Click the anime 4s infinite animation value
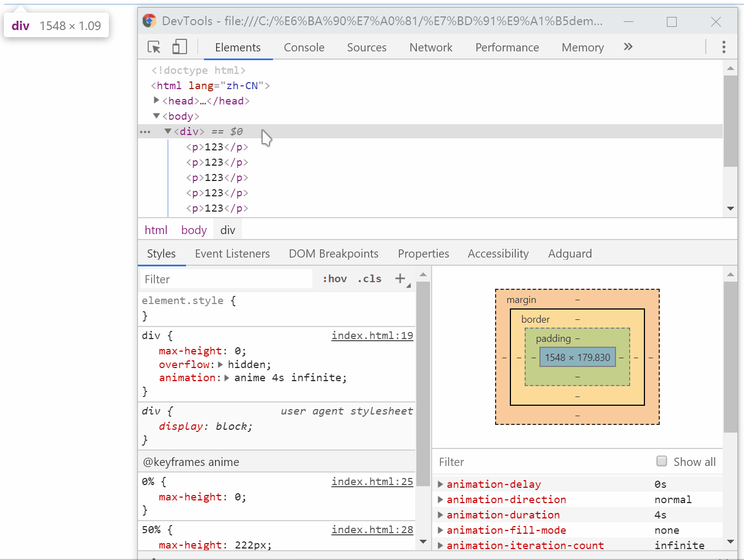The image size is (744, 560). pos(288,377)
